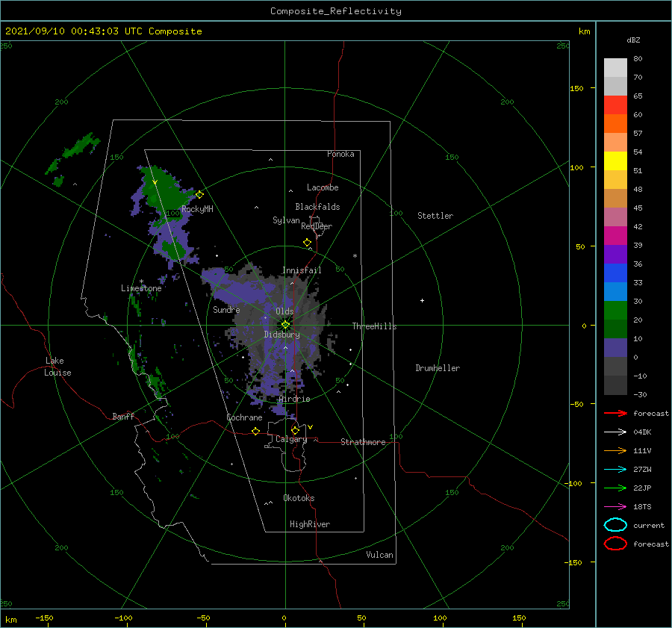Click the yellow radar-center diamond near Olds
Image resolution: width=672 pixels, height=628 pixels.
click(285, 325)
